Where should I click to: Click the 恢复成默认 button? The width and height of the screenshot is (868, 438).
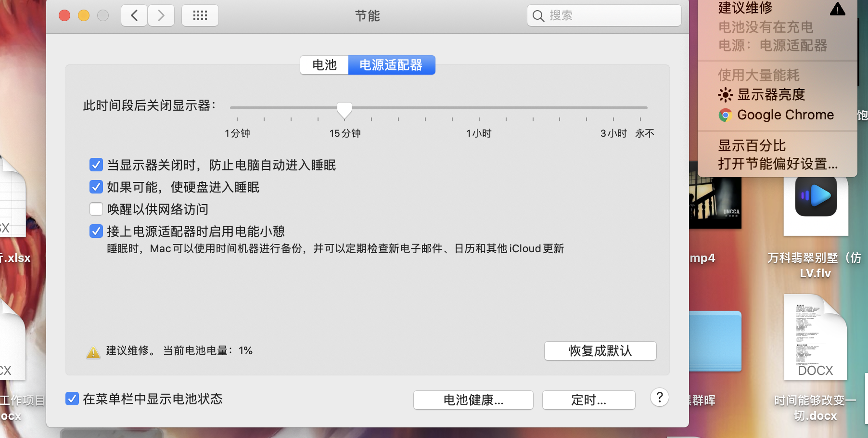[x=600, y=351]
